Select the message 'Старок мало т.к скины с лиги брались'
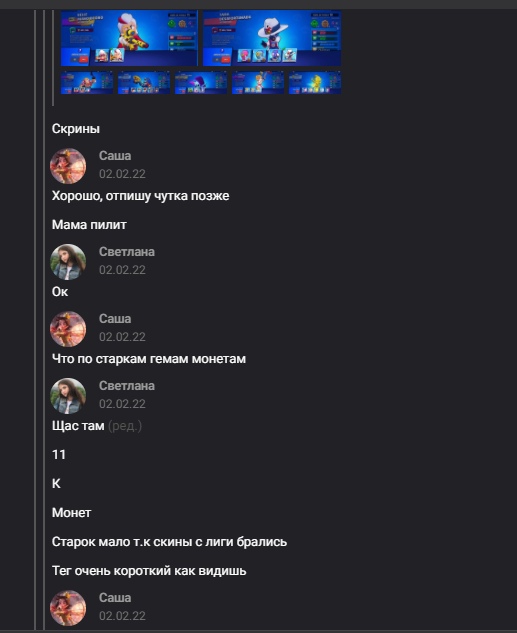 (x=169, y=542)
